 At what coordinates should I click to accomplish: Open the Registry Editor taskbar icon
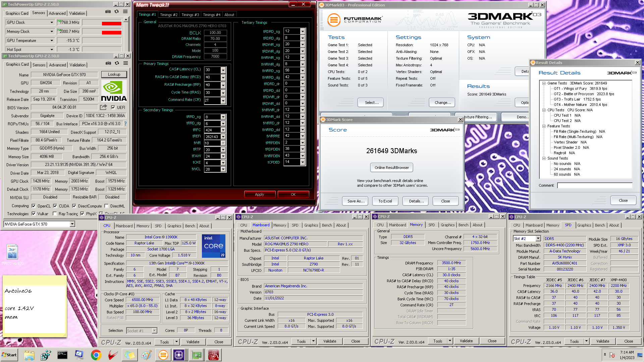pos(46,355)
